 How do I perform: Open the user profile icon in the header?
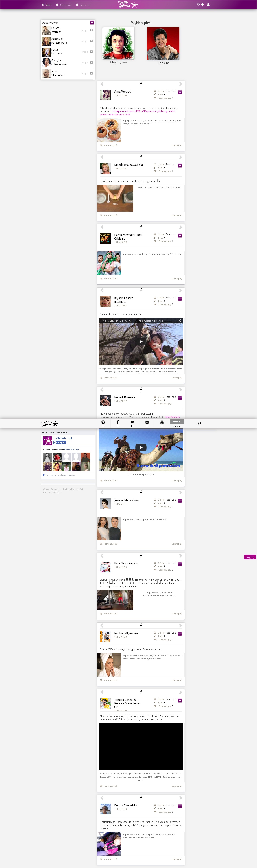[x=208, y=5]
